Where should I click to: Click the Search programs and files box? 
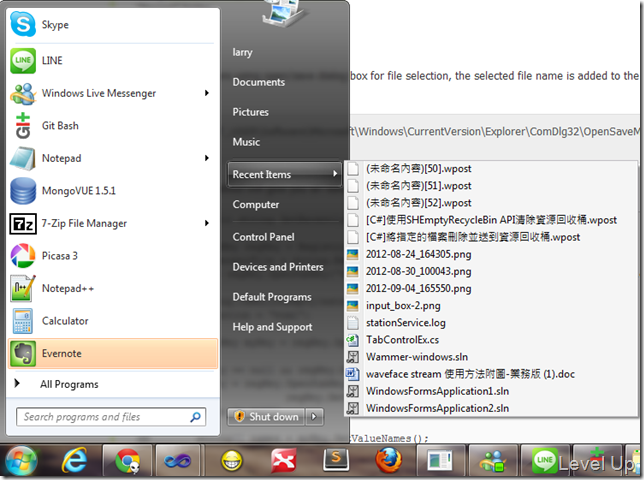pyautogui.click(x=111, y=417)
